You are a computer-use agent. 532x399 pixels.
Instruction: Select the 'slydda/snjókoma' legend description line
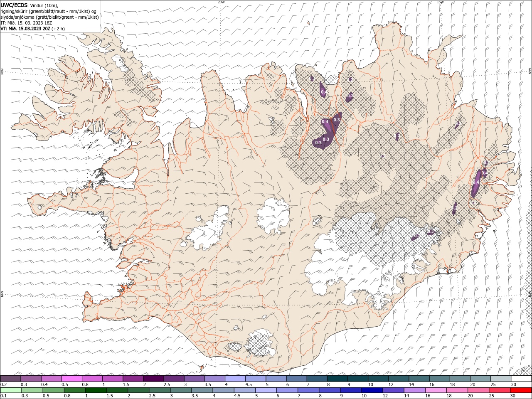[x=50, y=17]
